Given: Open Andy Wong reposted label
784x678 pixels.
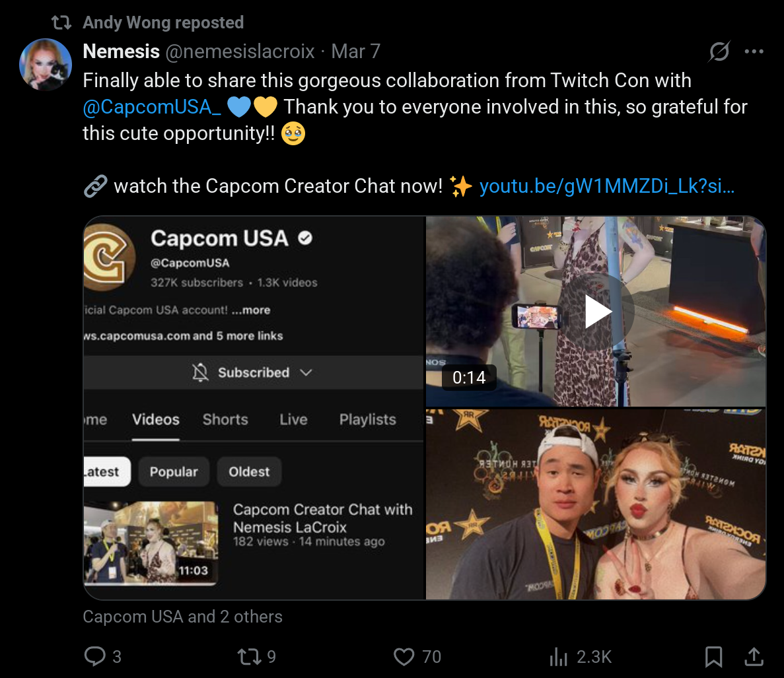Looking at the screenshot, I should 163,22.
